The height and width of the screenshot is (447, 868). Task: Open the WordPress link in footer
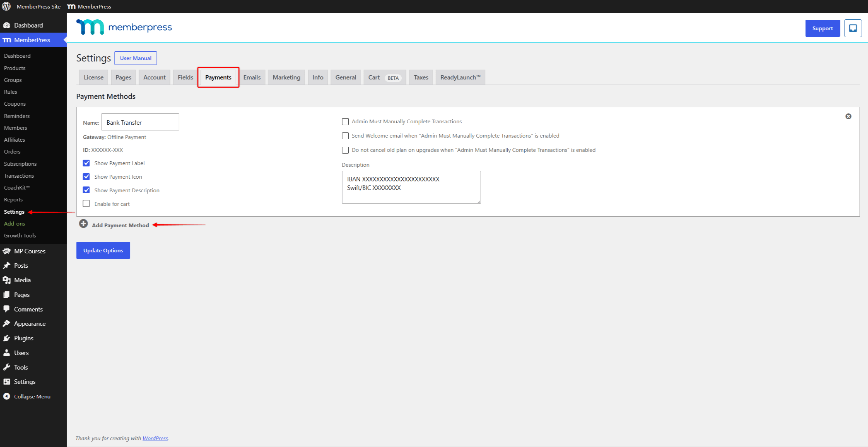click(x=155, y=438)
